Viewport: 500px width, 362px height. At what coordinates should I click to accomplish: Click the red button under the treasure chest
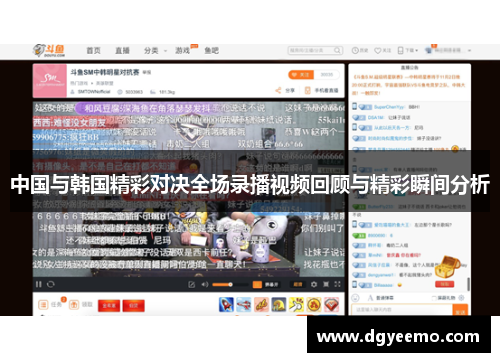444,284
